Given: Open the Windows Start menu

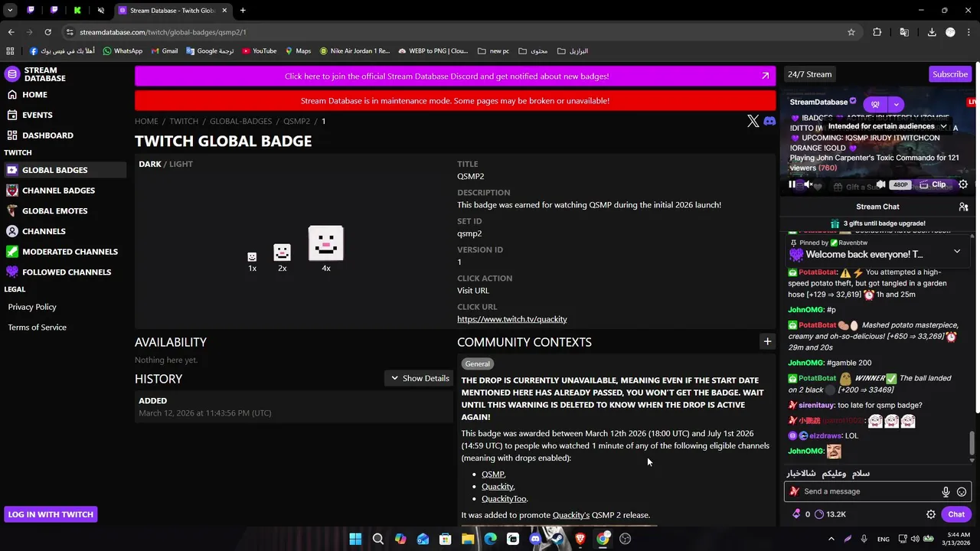Looking at the screenshot, I should (x=355, y=539).
